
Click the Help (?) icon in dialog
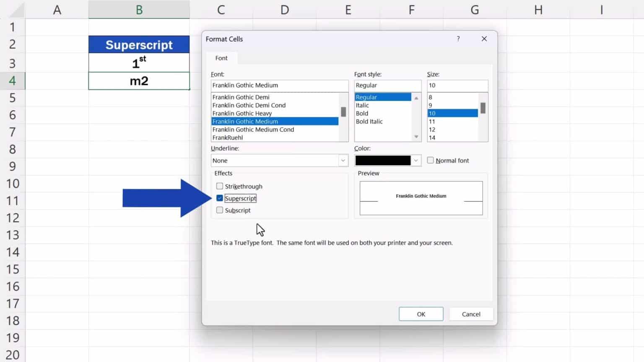pos(458,39)
